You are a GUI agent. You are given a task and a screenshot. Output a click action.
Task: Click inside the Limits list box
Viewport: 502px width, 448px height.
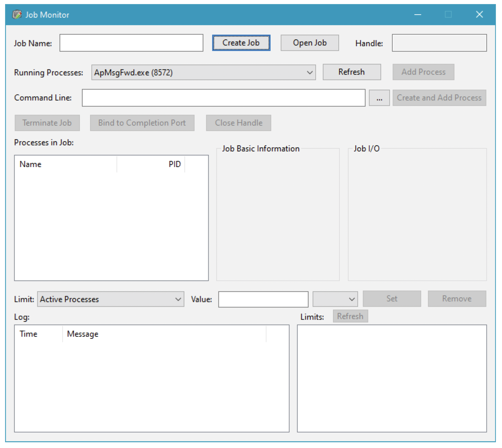[392, 379]
